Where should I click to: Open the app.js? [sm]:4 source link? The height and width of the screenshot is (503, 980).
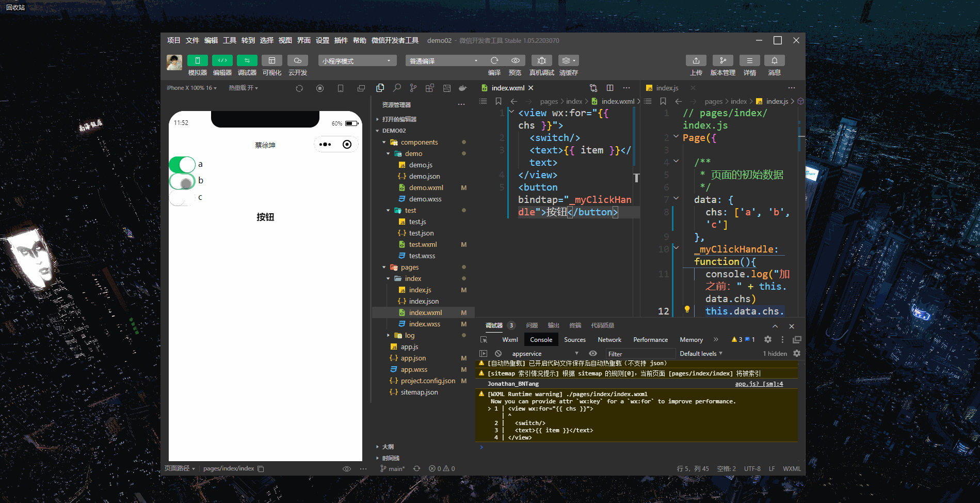[x=759, y=384]
